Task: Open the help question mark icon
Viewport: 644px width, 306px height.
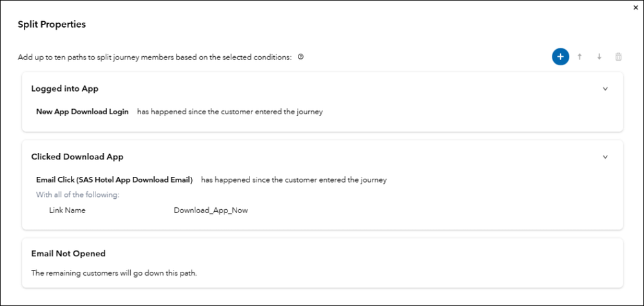Action: pyautogui.click(x=300, y=57)
